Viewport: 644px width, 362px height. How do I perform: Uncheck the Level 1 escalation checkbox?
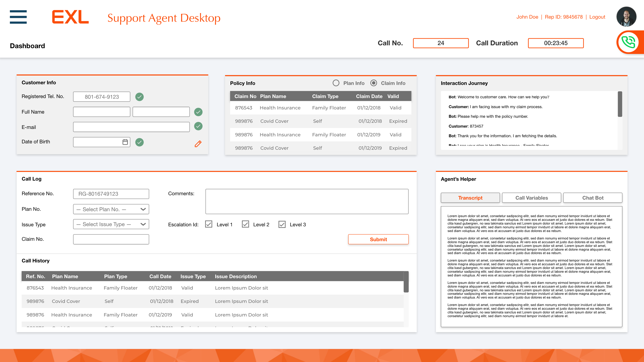tap(208, 224)
